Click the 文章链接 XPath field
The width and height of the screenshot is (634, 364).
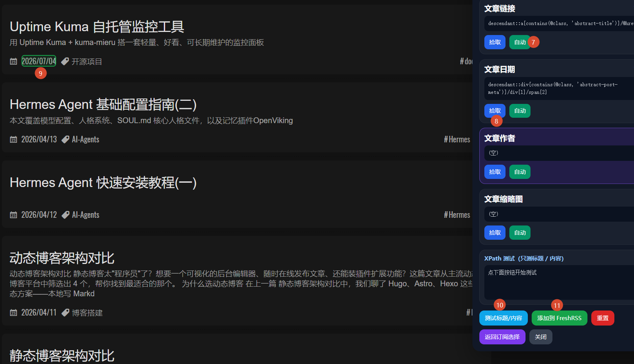point(559,23)
